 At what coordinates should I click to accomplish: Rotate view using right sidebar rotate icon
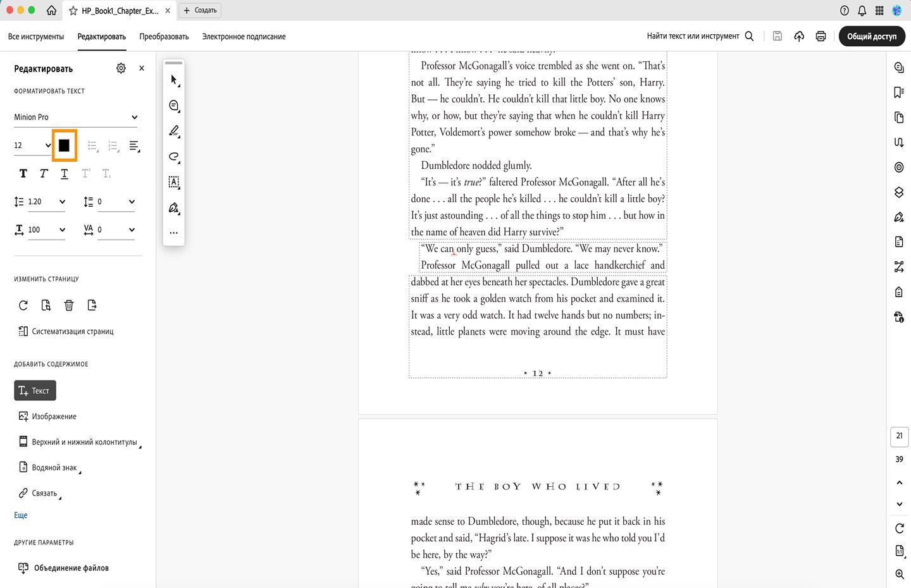[900, 528]
